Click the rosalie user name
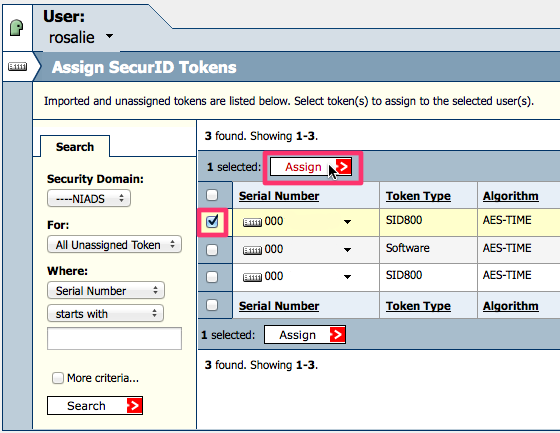This screenshot has width=560, height=433. 72,38
